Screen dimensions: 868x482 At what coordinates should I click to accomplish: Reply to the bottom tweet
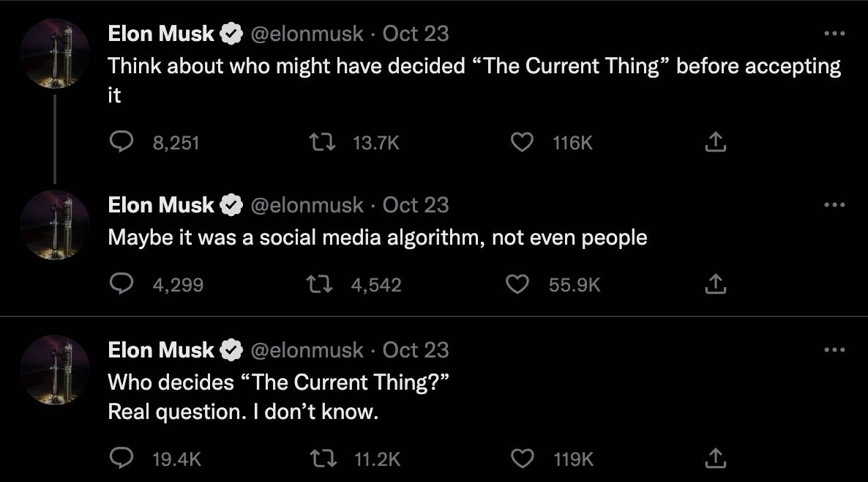click(x=123, y=459)
